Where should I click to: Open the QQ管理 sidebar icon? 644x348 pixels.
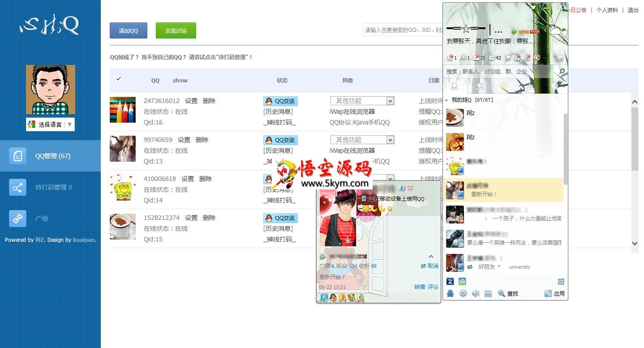click(x=17, y=156)
